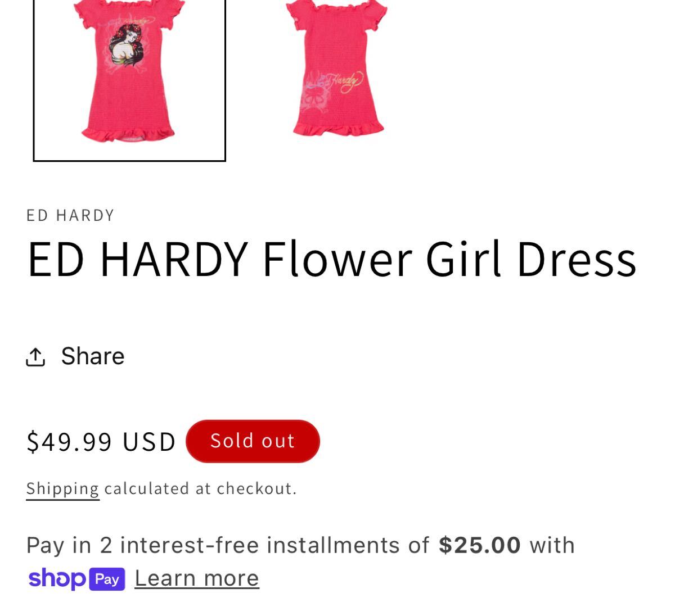The image size is (675, 616).
Task: Click the ruffled hem of the front dress
Action: [x=128, y=133]
